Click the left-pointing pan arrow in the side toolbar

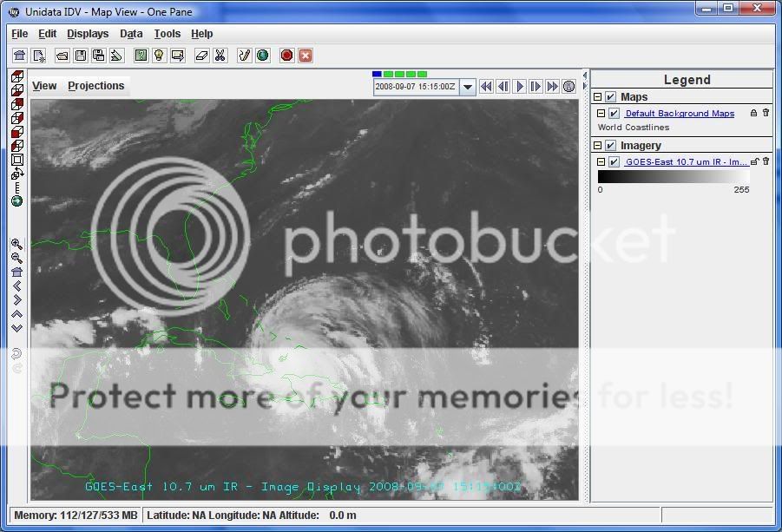pos(16,286)
